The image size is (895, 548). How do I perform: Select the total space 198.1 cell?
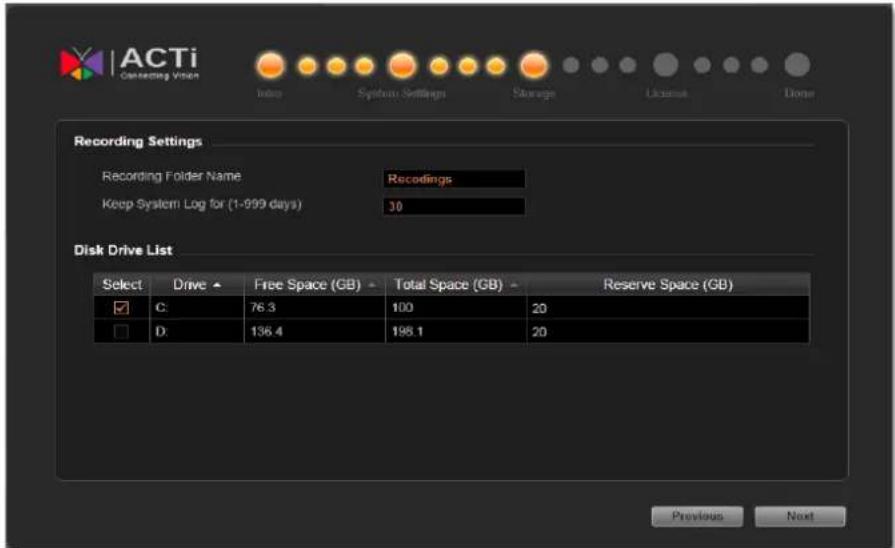point(456,332)
